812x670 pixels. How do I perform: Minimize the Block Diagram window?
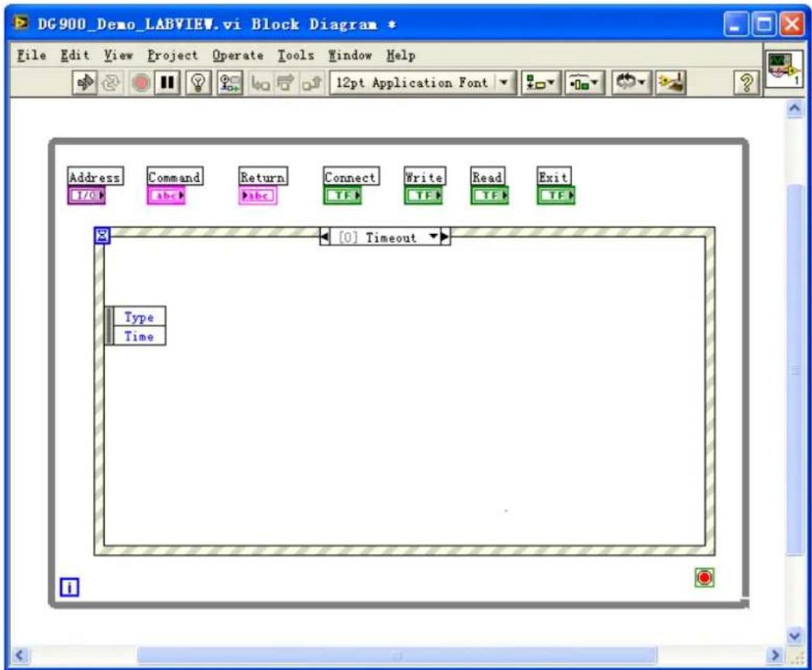click(x=735, y=25)
